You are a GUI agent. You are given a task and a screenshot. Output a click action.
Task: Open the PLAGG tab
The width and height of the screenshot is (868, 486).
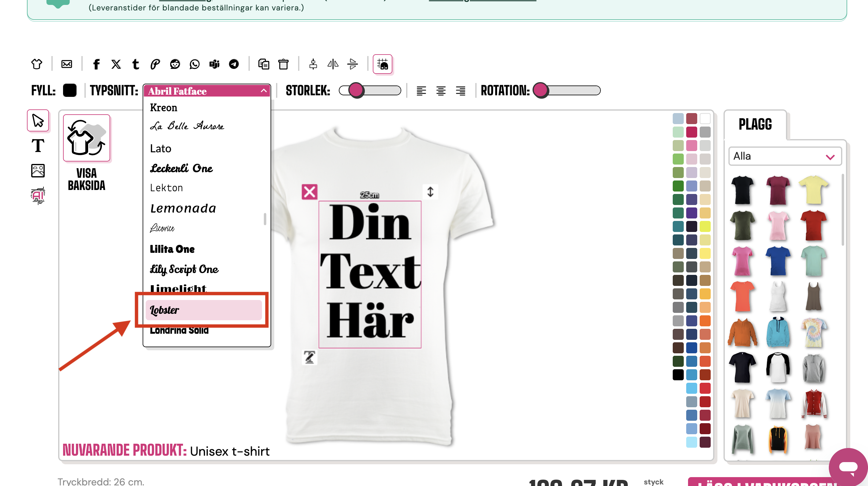(755, 124)
